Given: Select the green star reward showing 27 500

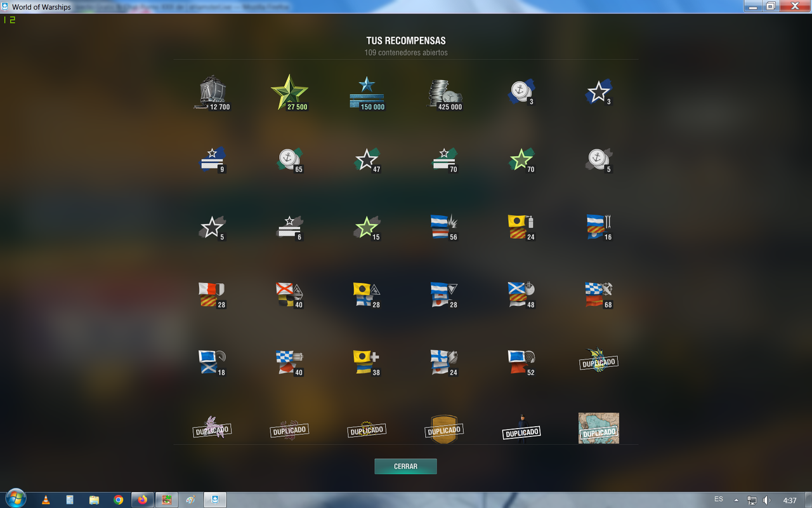Looking at the screenshot, I should pyautogui.click(x=289, y=93).
